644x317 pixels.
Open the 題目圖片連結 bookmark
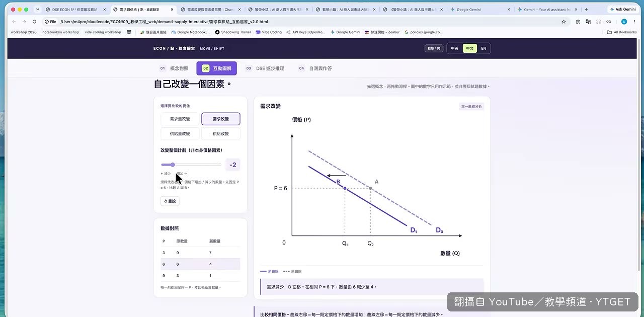point(152,32)
